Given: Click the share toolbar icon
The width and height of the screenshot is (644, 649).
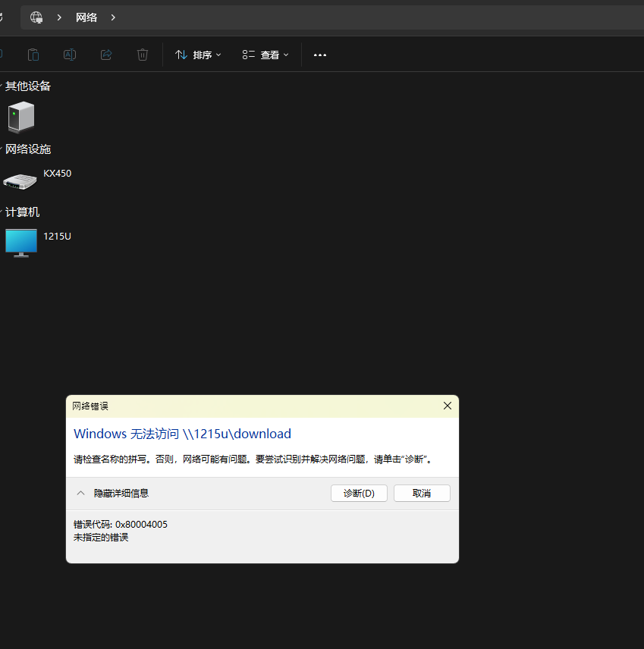Looking at the screenshot, I should click(x=106, y=55).
